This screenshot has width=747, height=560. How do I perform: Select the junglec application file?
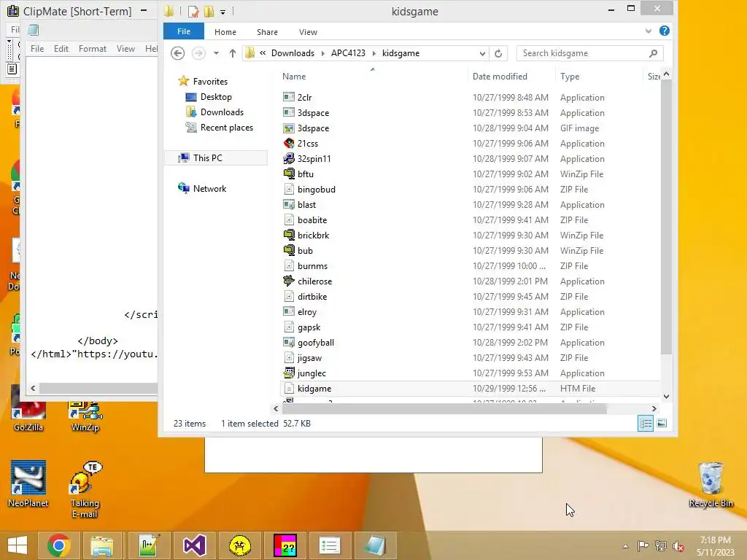311,373
